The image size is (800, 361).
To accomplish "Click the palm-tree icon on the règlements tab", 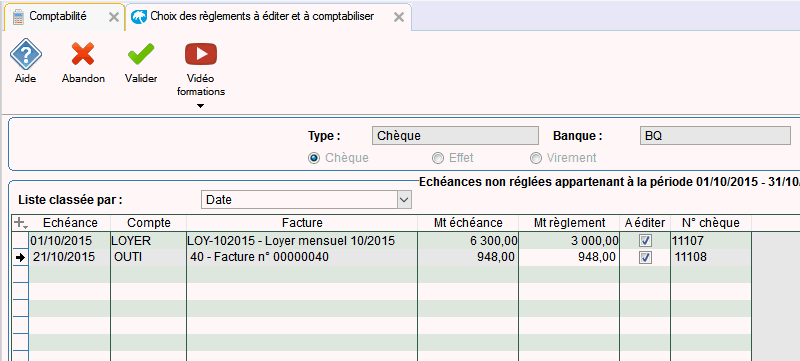I will click(x=138, y=17).
